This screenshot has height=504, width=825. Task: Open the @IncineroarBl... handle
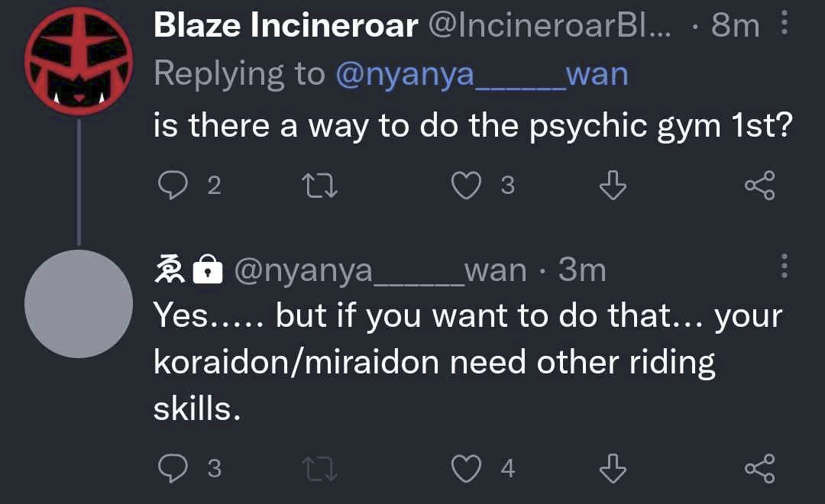click(550, 24)
